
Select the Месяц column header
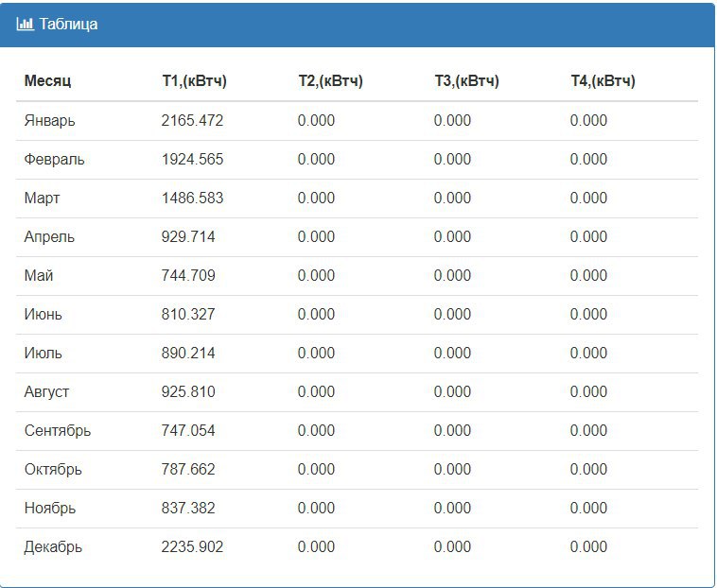coord(47,81)
